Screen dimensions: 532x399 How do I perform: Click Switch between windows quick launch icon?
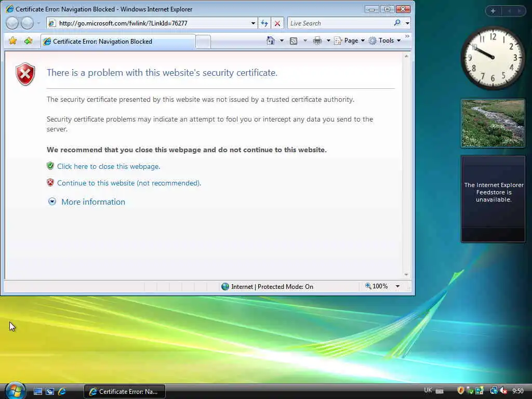(x=50, y=391)
